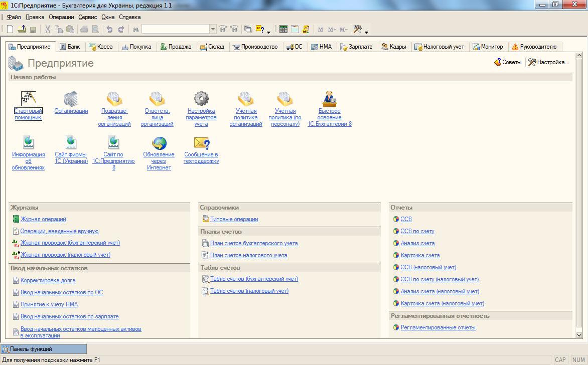Expand dropdown arrow beside 1C help icon
Image resolution: width=588 pixels, height=365 pixels.
point(268,32)
